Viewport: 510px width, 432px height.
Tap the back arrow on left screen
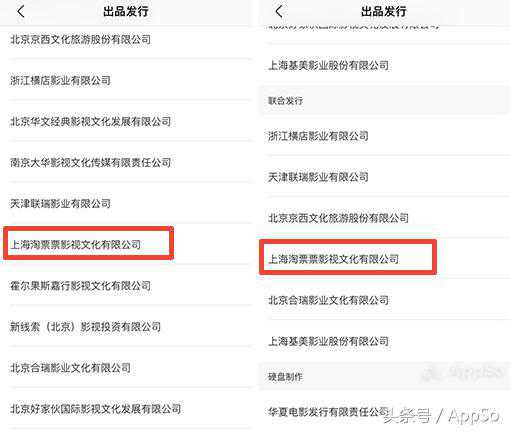pyautogui.click(x=21, y=12)
